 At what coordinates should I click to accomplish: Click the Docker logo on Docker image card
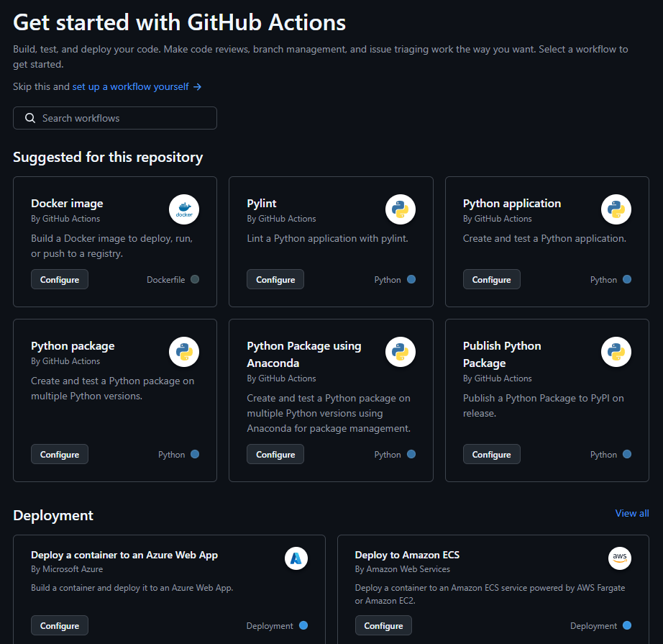[184, 209]
